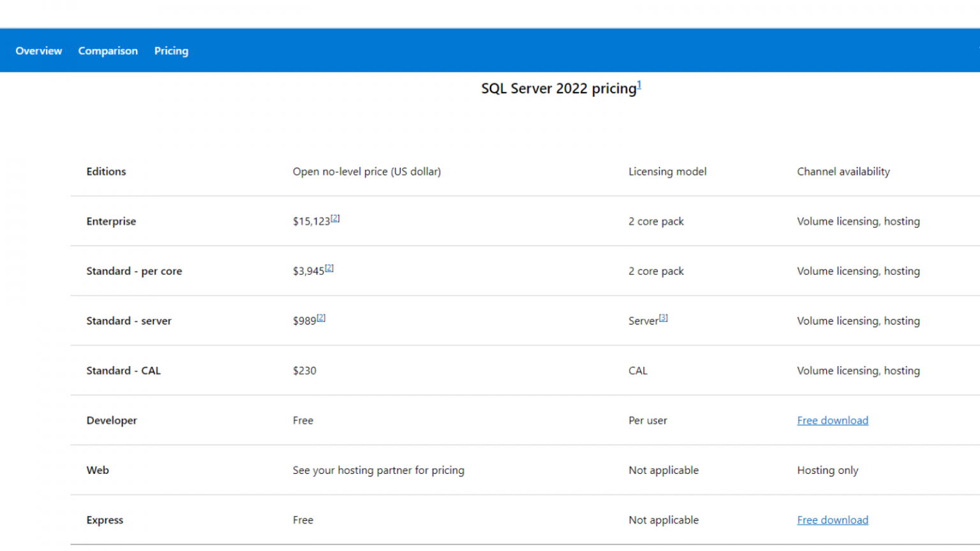The image size is (980, 551).
Task: Select the Web edition row
Action: [x=98, y=470]
